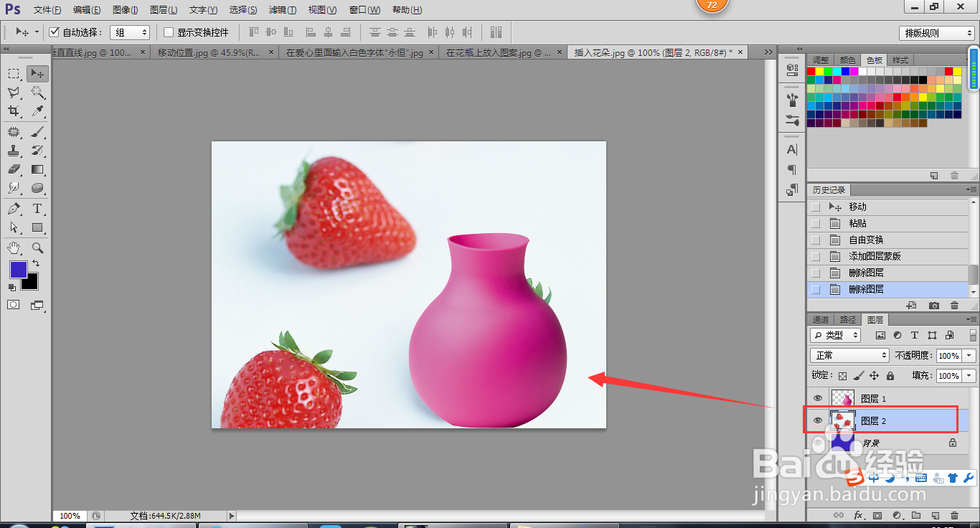Select the Magic Wand tool
This screenshot has width=980, height=528.
(37, 93)
